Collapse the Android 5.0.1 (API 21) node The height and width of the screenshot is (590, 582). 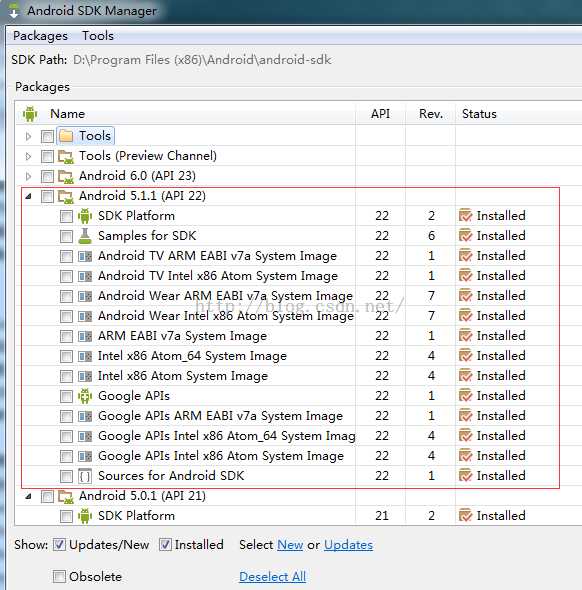(29, 496)
